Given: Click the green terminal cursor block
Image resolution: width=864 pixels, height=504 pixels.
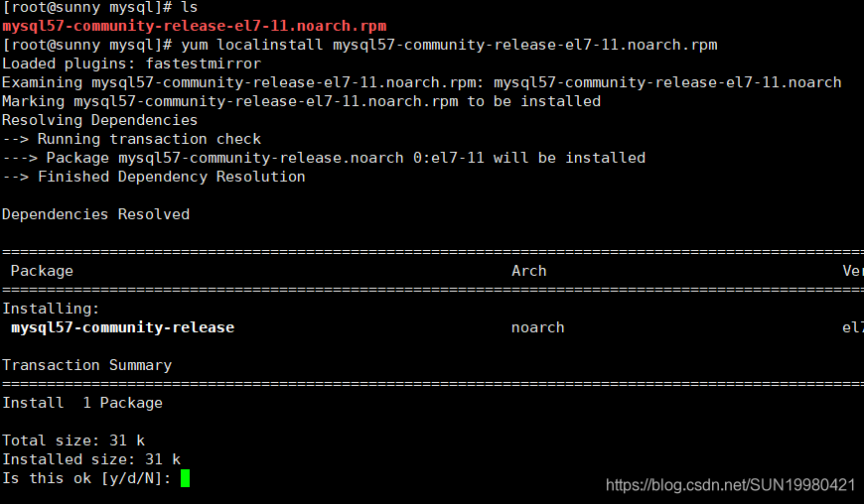Looking at the screenshot, I should [185, 478].
